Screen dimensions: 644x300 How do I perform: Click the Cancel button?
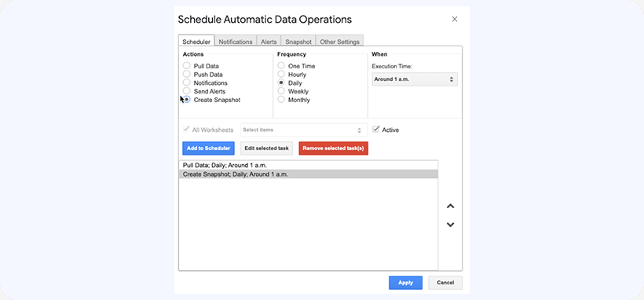coord(445,283)
